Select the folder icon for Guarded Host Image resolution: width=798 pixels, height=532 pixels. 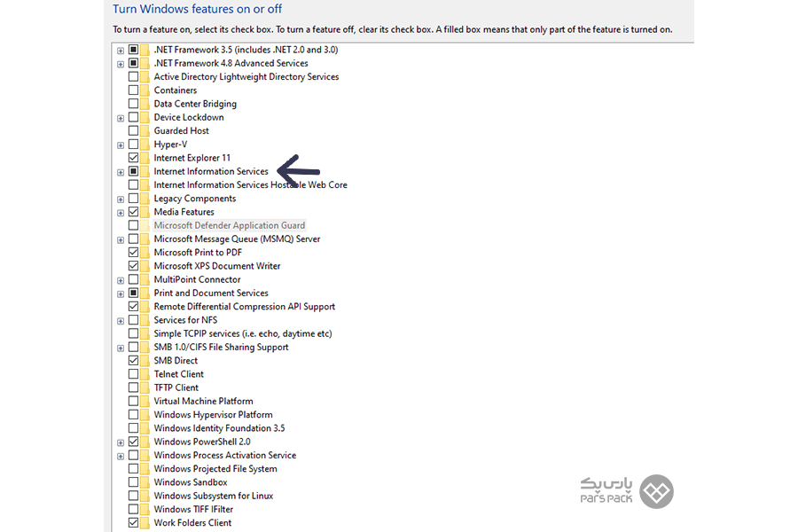[145, 131]
